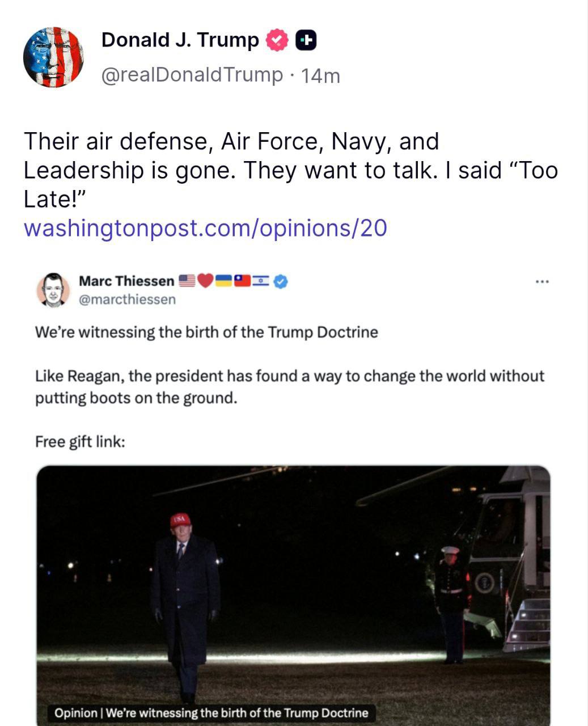Click the Opinion caption on article image
The width and height of the screenshot is (588, 726).
[211, 713]
